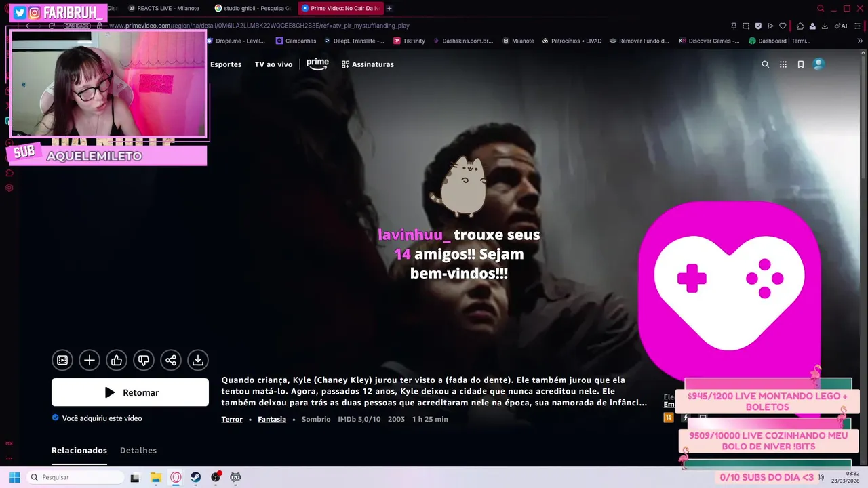Open OBS Studio from taskbar
868x488 pixels.
pos(216,477)
